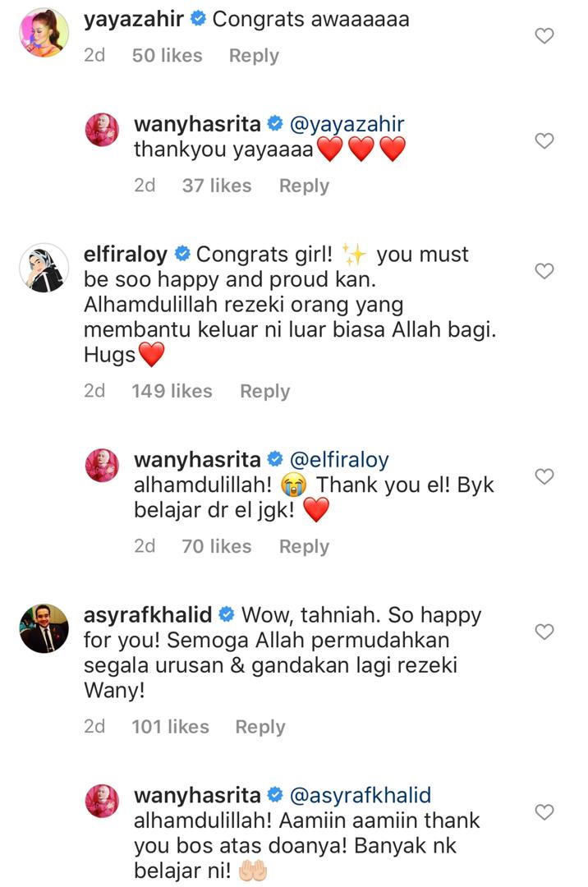View asyrafkhalid's profile photo
Image resolution: width=588 pixels, height=887 pixels.
(x=44, y=628)
